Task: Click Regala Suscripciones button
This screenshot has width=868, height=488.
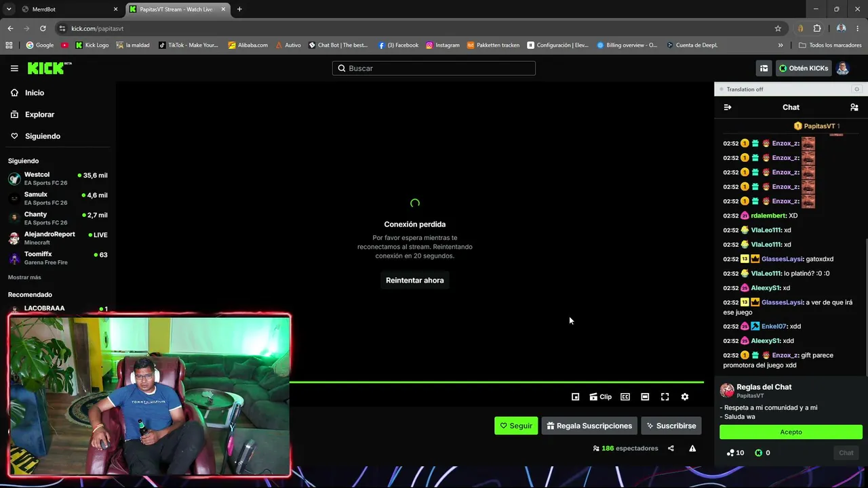Action: [x=589, y=426]
